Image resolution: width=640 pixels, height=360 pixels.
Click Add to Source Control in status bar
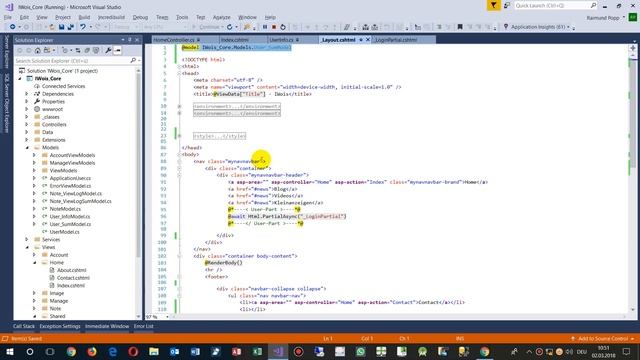(x=602, y=338)
